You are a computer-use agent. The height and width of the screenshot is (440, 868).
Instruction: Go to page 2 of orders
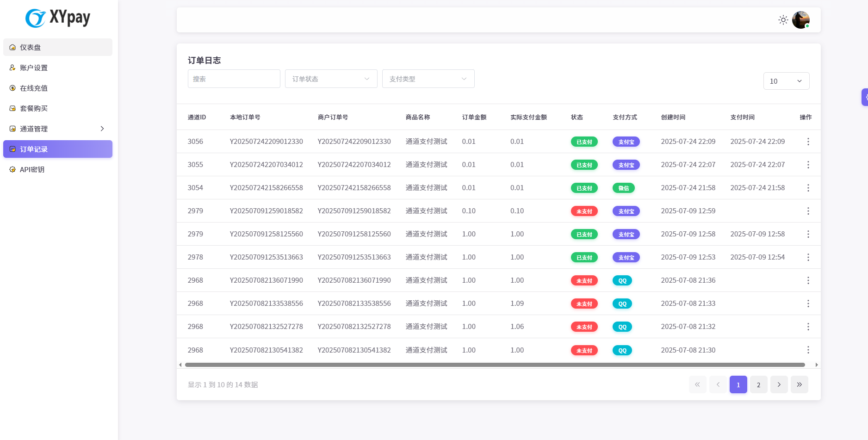click(x=758, y=384)
